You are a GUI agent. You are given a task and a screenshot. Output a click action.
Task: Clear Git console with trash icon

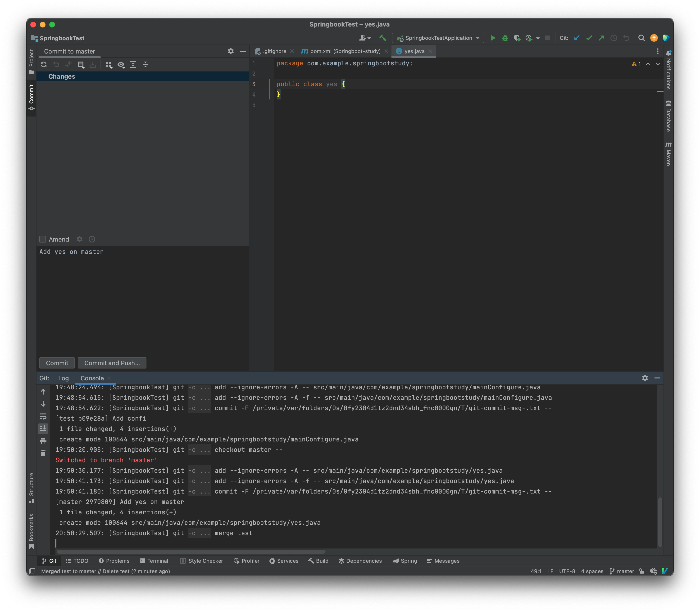43,453
